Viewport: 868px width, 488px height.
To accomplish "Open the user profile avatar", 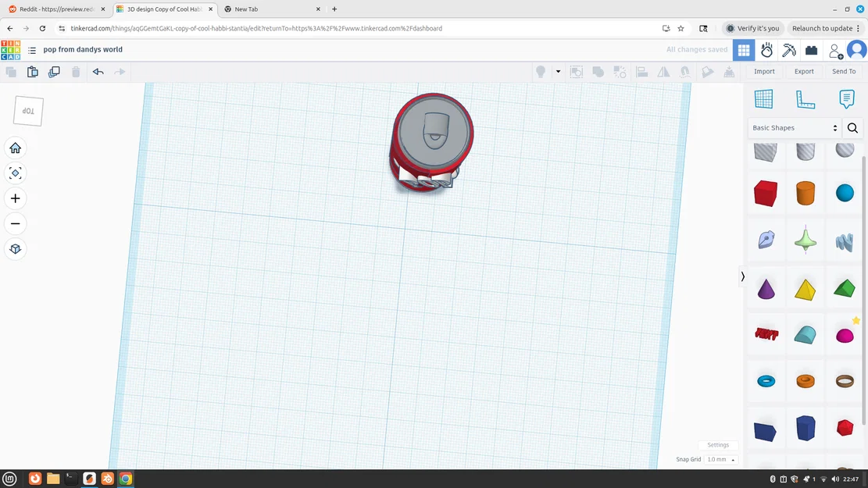I will 857,50.
